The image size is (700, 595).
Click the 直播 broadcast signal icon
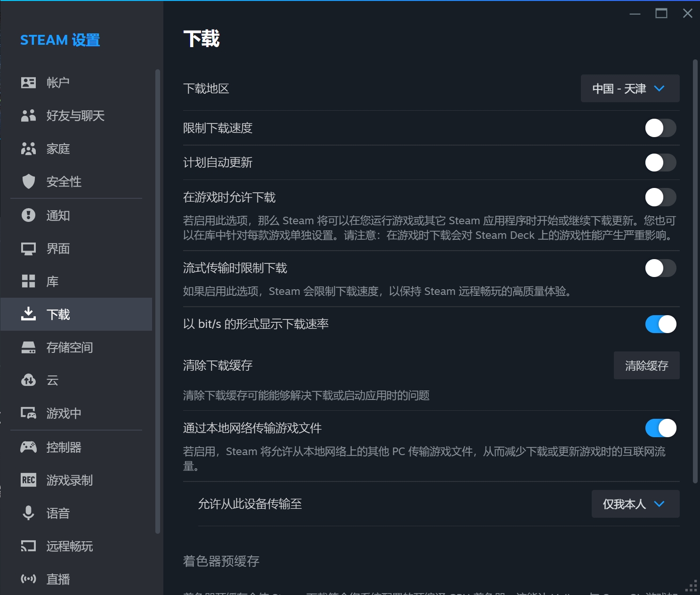pyautogui.click(x=28, y=579)
